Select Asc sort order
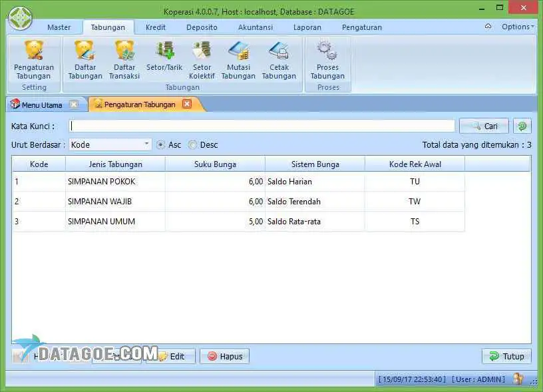543x392 pixels. (160, 145)
